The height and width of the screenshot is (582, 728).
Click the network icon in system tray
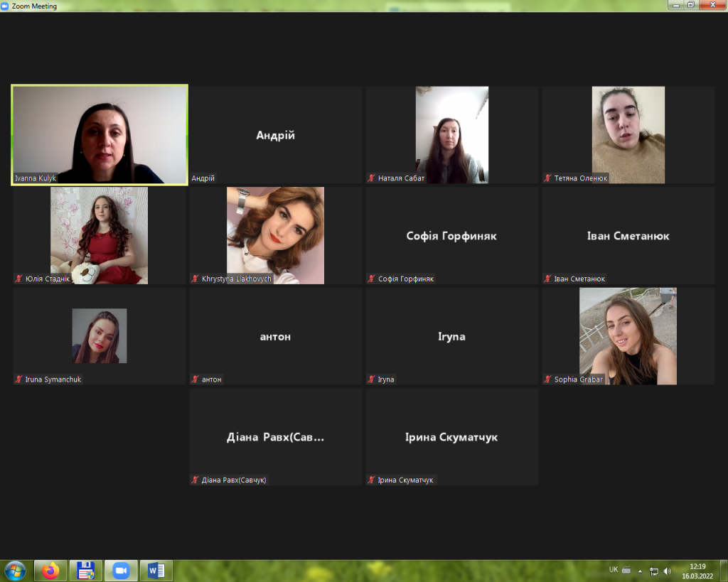pos(654,571)
